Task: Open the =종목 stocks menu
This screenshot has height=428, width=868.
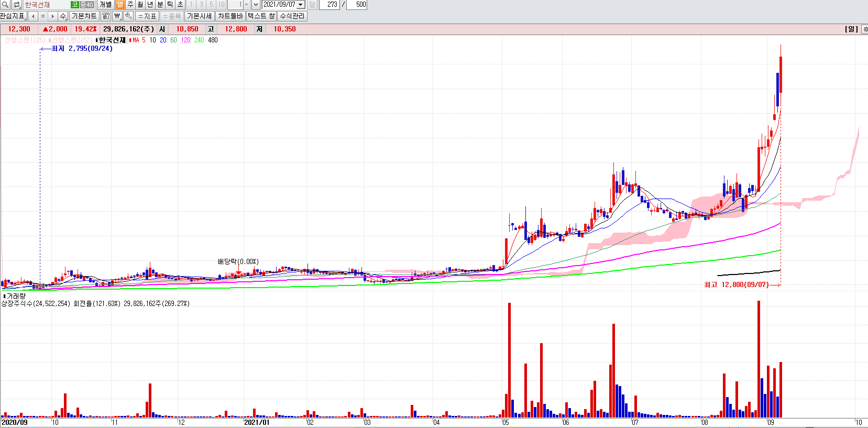Action: point(172,16)
